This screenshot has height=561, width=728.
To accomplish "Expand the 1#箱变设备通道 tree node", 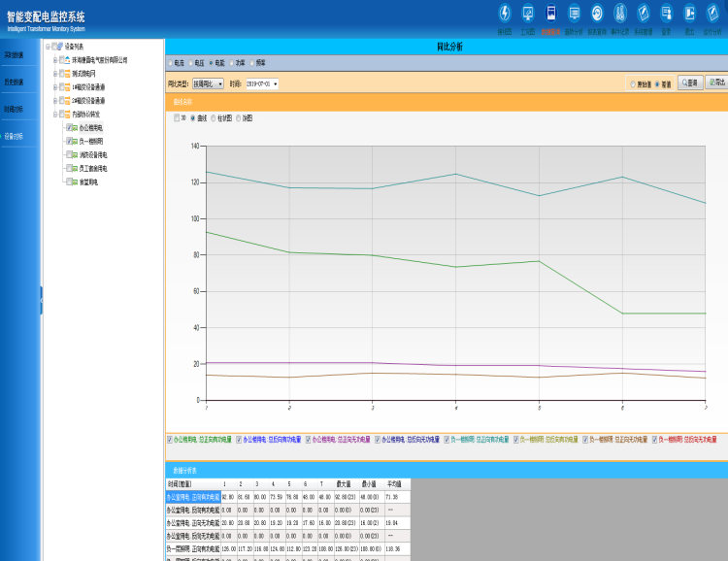I will (x=55, y=86).
